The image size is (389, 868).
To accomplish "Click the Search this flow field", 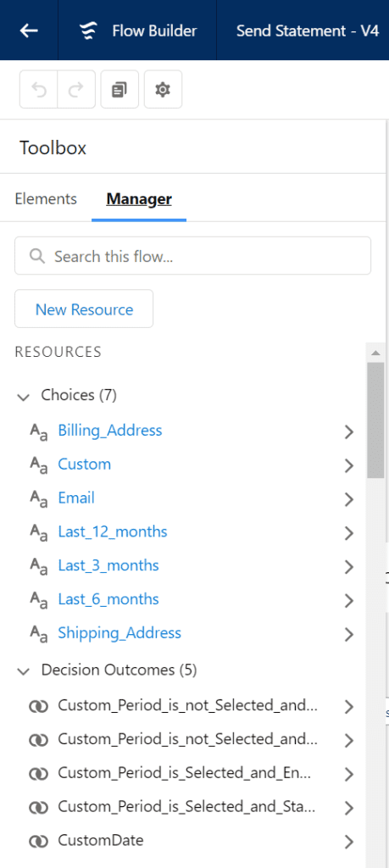I will 192,256.
